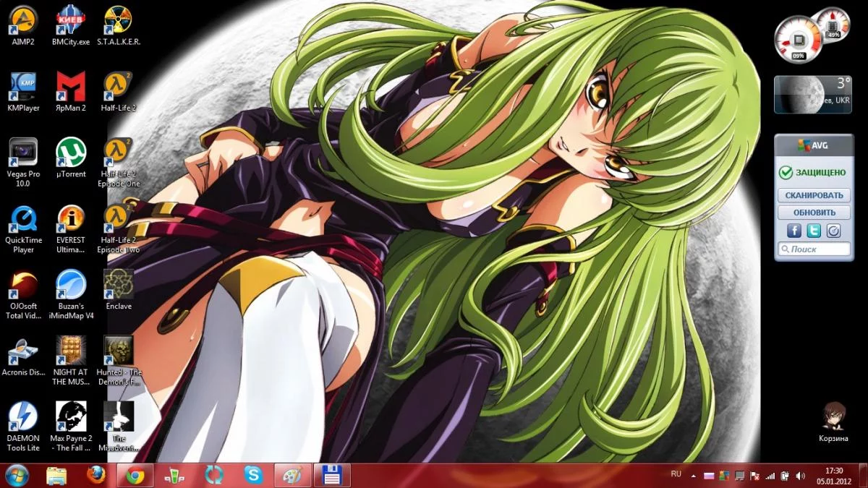Switch to Paint on the taskbar

(x=293, y=475)
